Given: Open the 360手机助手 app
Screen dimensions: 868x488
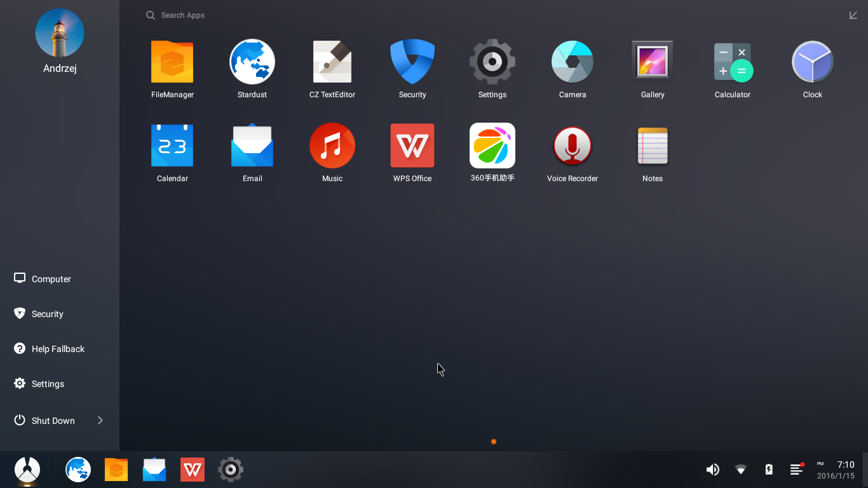Looking at the screenshot, I should point(492,146).
